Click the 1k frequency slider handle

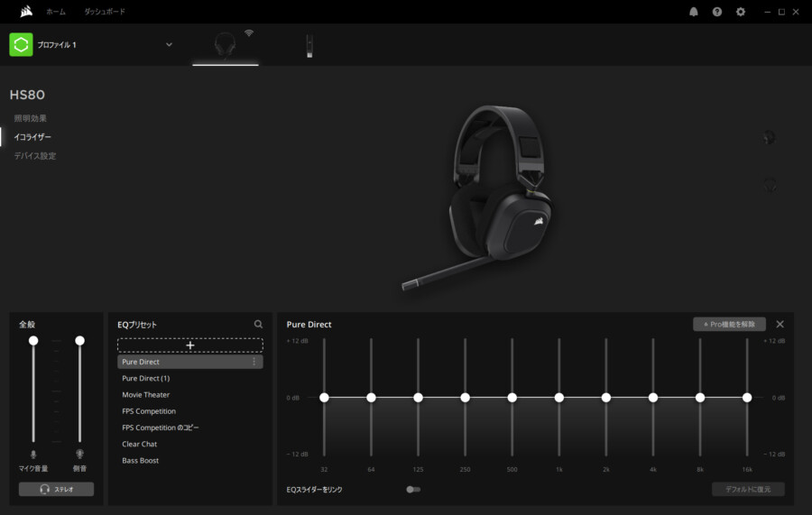(x=559, y=397)
